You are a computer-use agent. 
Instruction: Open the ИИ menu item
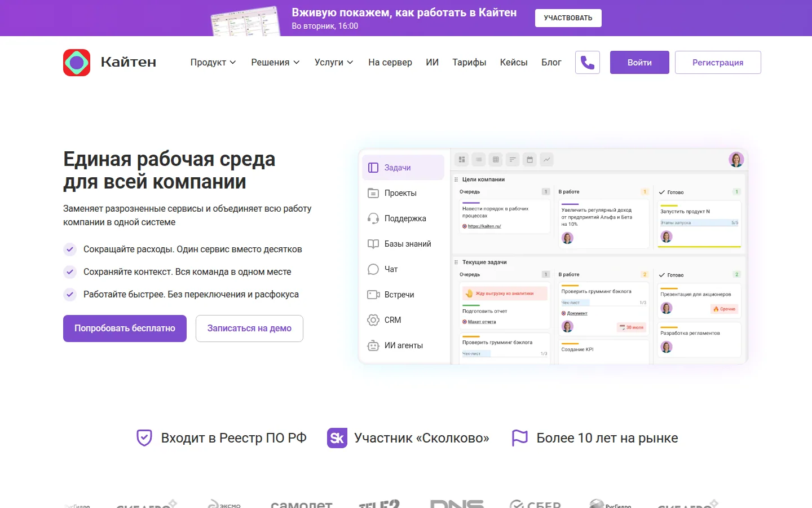coord(433,63)
